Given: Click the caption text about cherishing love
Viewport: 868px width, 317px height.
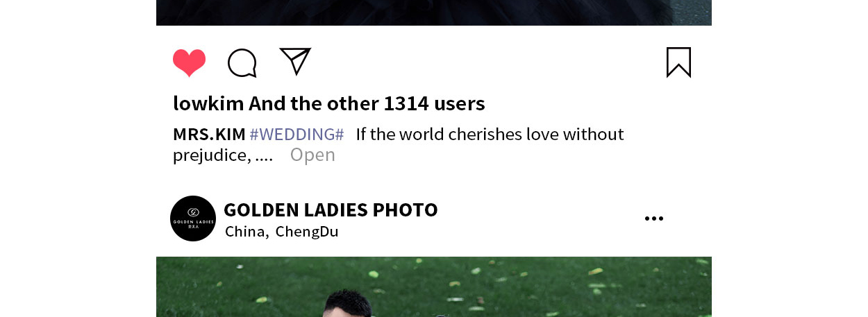Looking at the screenshot, I should pos(490,134).
